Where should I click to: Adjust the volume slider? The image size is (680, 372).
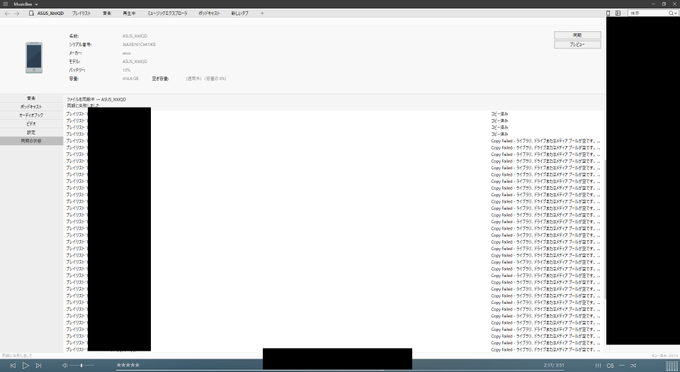pyautogui.click(x=82, y=365)
